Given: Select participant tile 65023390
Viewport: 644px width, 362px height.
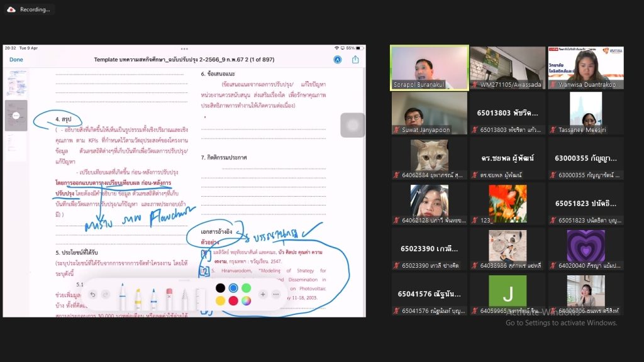Looking at the screenshot, I should click(x=429, y=249).
